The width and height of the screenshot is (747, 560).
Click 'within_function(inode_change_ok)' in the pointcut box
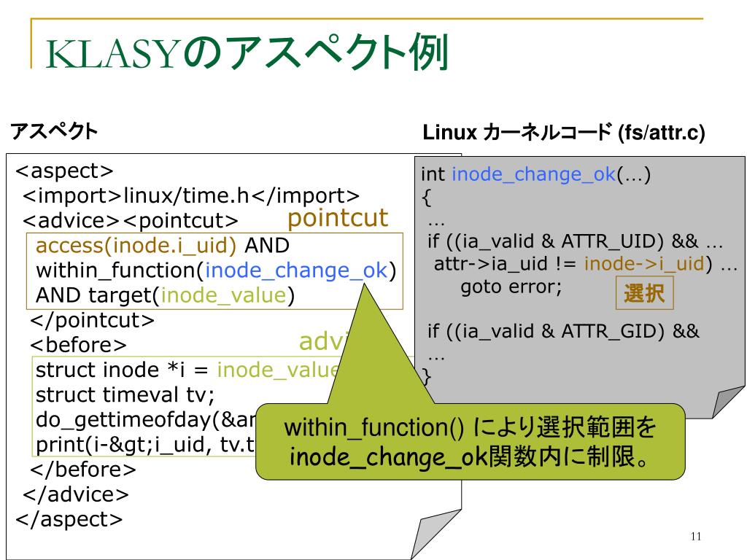pos(216,271)
